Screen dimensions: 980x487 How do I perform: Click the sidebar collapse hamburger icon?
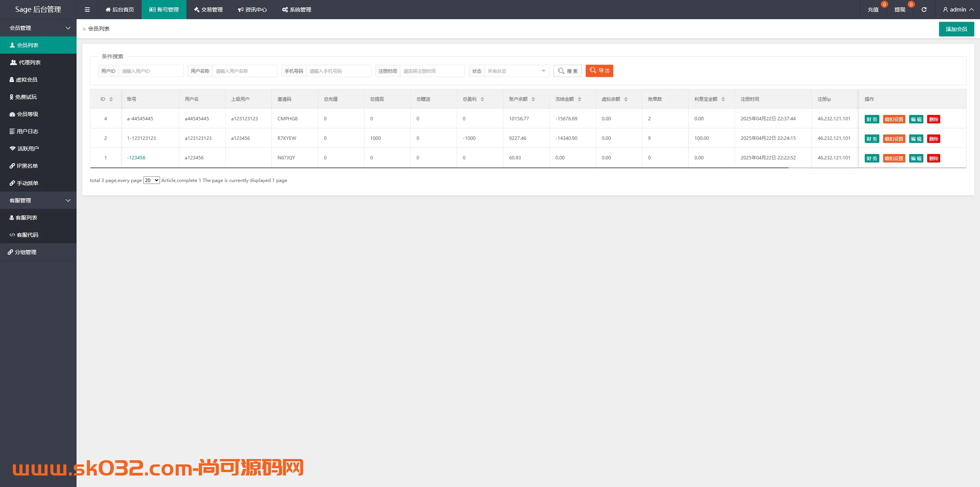pos(87,10)
